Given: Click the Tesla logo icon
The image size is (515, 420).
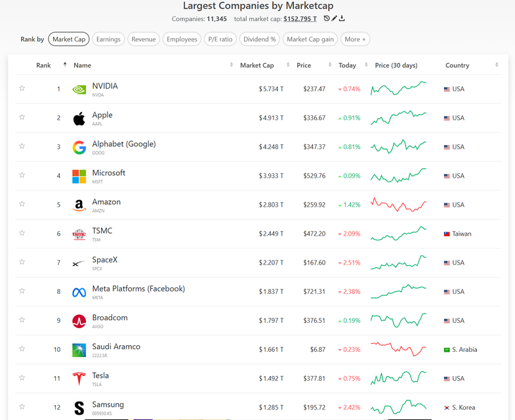Looking at the screenshot, I should [x=79, y=379].
